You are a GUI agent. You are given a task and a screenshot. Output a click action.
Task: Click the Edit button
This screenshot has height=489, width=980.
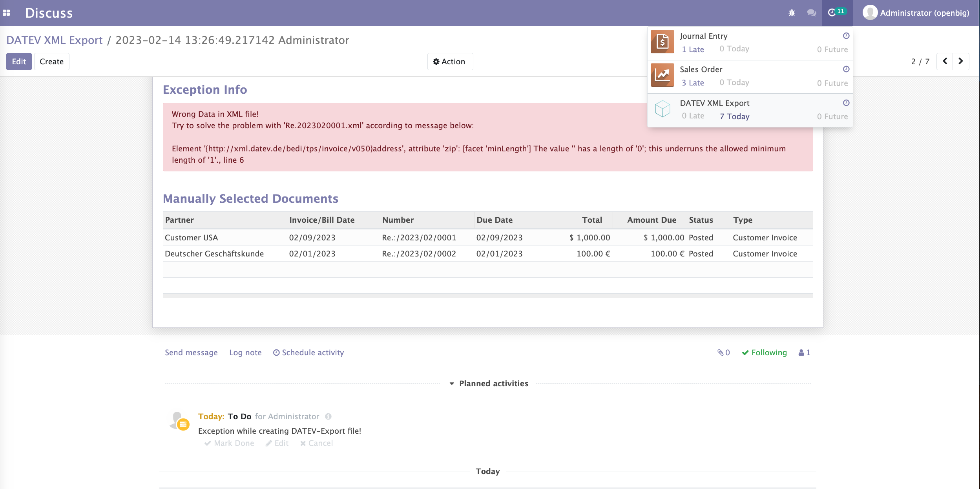(x=19, y=62)
